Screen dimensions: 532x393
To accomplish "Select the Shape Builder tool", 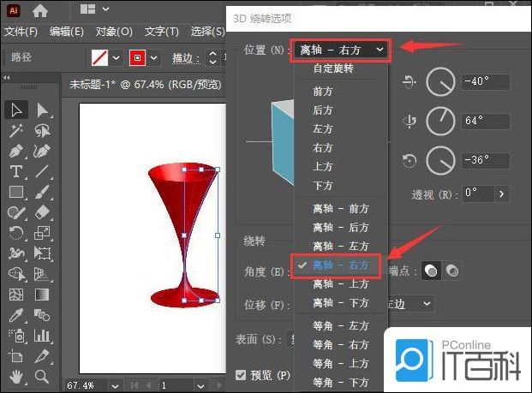I will pos(16,274).
